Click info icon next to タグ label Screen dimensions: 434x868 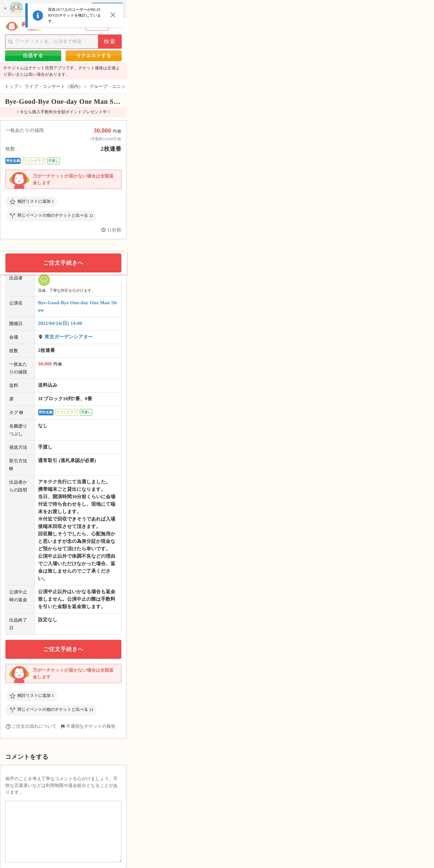(x=21, y=412)
